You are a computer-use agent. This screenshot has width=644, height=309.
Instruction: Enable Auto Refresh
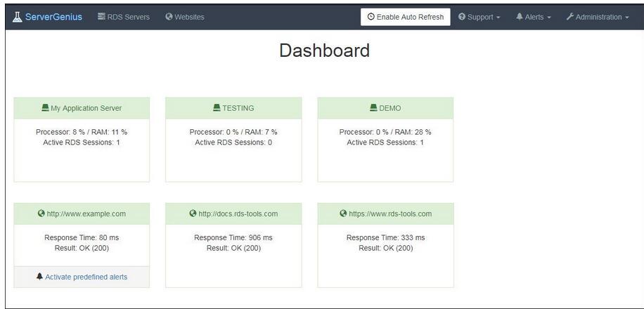tap(406, 17)
